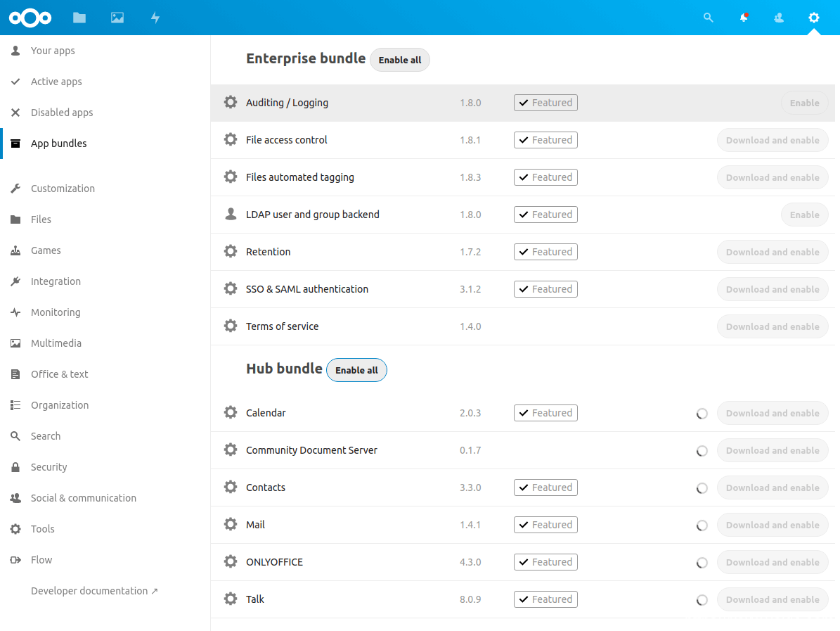Open Multimedia apps category
This screenshot has height=631, width=840.
click(56, 343)
